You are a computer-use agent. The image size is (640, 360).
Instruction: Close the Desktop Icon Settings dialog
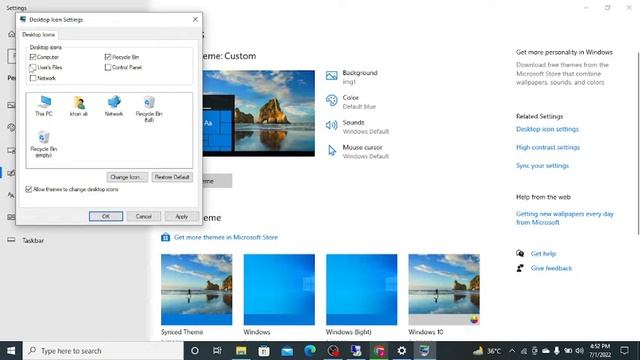(x=195, y=19)
